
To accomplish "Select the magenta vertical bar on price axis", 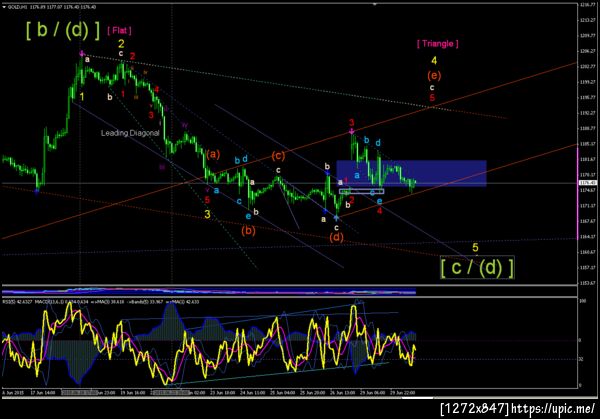I will 577,193.
